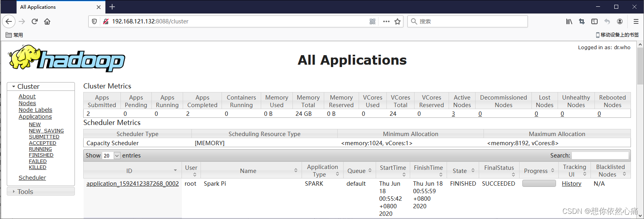Open a new browser tab with plus
Screen dimensions: 644x219
coord(112,7)
